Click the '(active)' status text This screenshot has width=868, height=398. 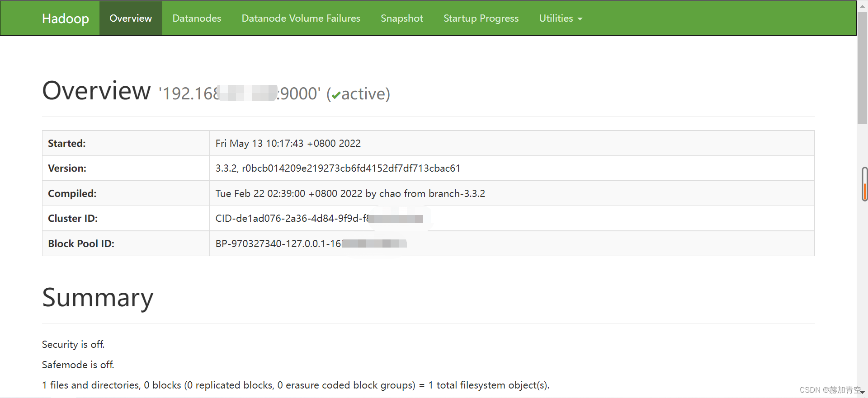(358, 94)
